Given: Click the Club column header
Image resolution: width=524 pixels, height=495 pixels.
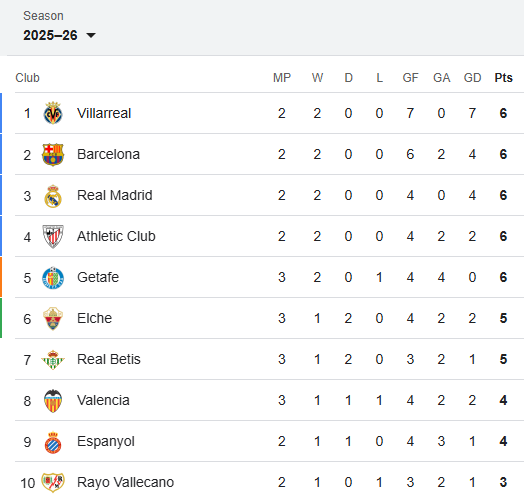Looking at the screenshot, I should pyautogui.click(x=27, y=78).
